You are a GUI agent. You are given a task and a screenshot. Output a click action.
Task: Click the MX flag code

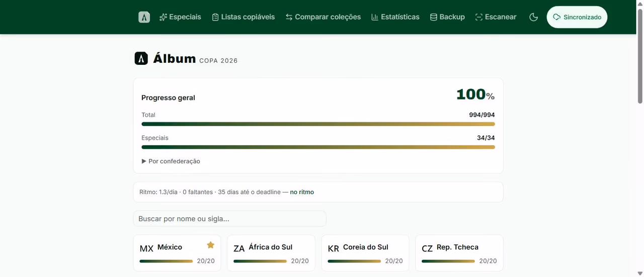click(x=146, y=248)
